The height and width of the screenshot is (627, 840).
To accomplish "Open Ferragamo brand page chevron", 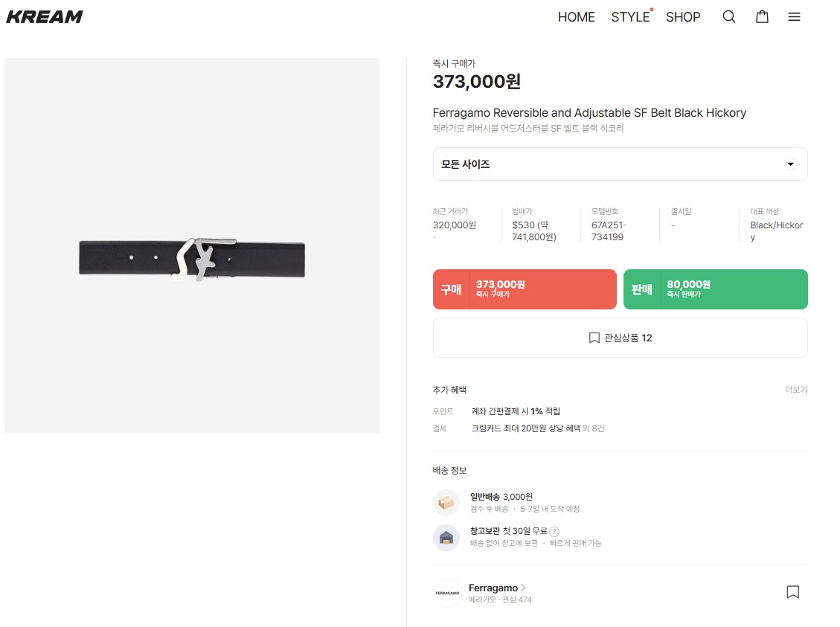I will [x=523, y=588].
